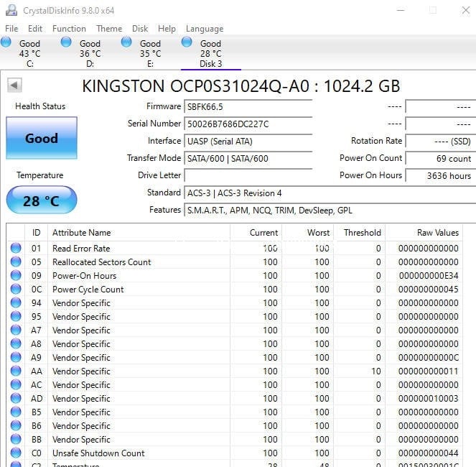Open the Theme menu
The width and height of the screenshot is (476, 467).
pos(109,29)
